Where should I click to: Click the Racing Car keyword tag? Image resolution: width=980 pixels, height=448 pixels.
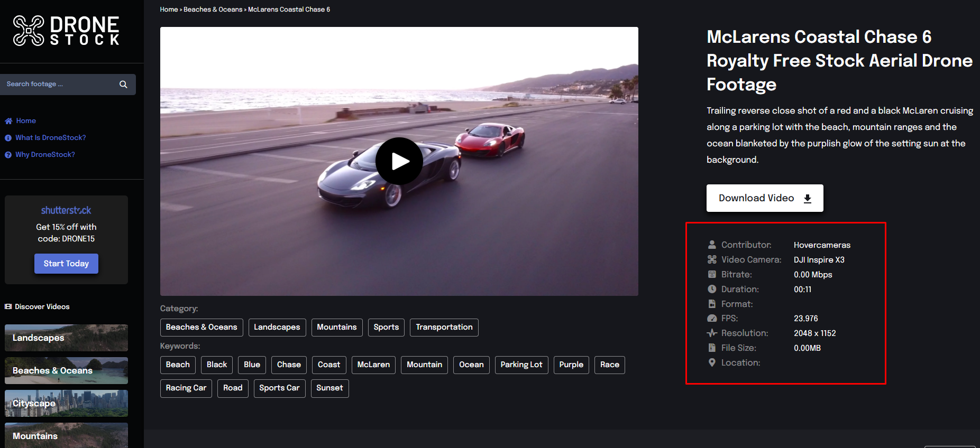click(186, 388)
